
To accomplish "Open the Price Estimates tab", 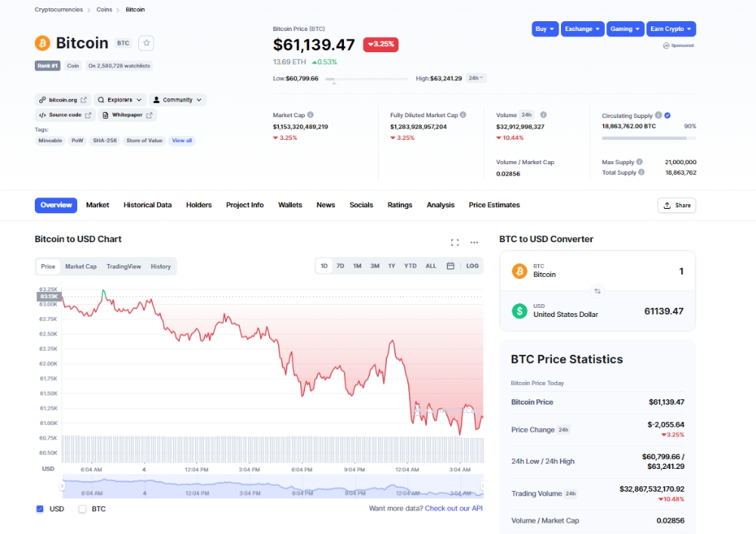I will coord(494,205).
